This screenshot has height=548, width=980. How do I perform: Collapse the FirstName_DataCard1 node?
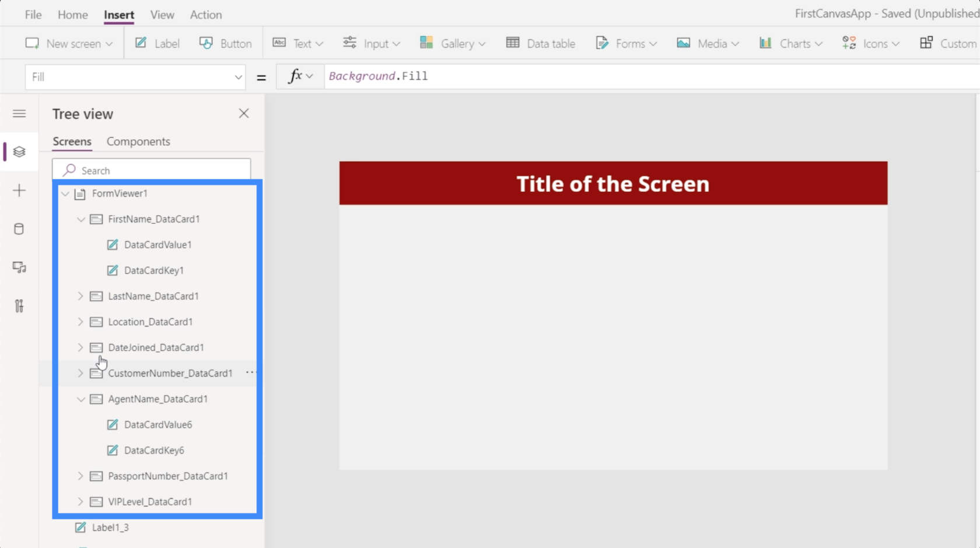pos(81,219)
